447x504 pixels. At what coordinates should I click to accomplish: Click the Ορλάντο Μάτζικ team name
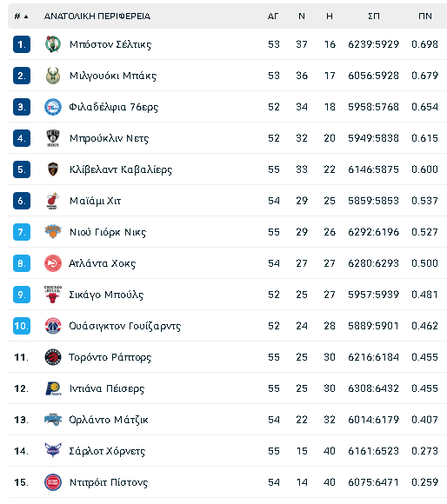click(109, 420)
